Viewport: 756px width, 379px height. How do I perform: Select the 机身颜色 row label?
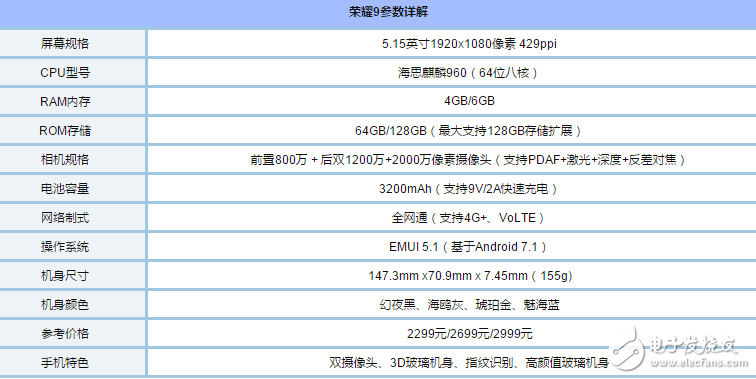tap(65, 304)
